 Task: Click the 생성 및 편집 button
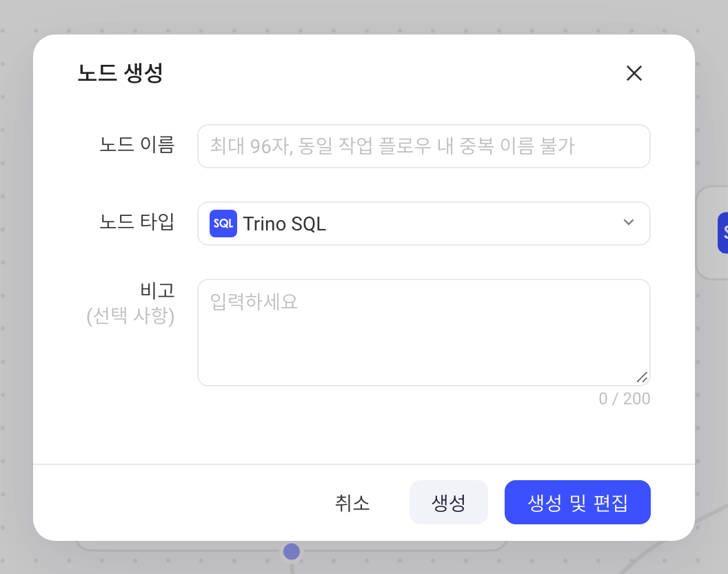click(578, 502)
